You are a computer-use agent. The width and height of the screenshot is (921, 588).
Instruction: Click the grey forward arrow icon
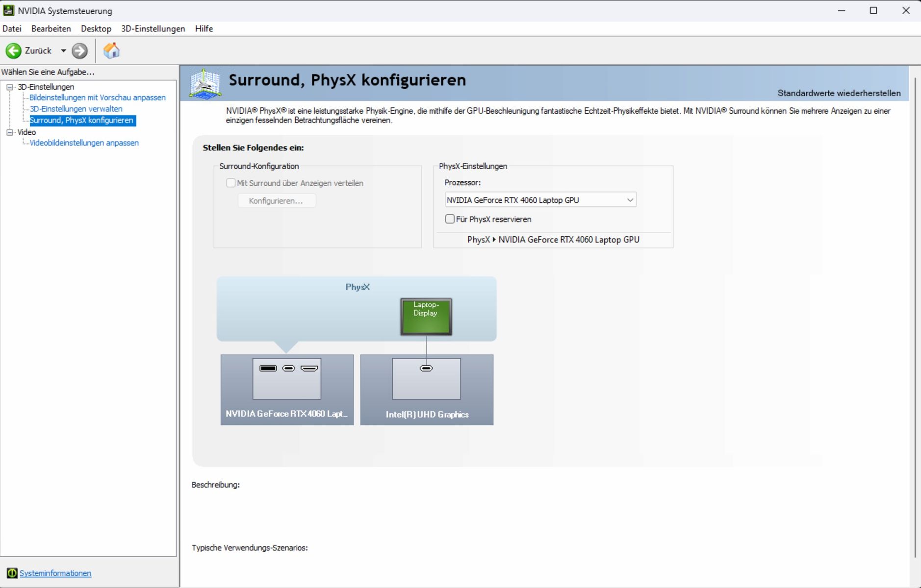[79, 50]
